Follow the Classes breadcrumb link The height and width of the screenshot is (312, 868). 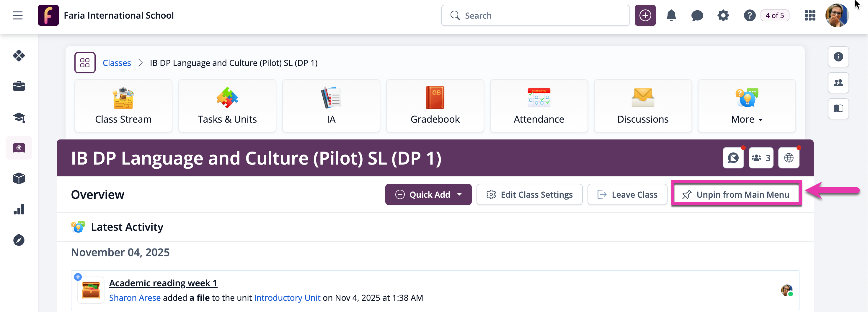117,63
